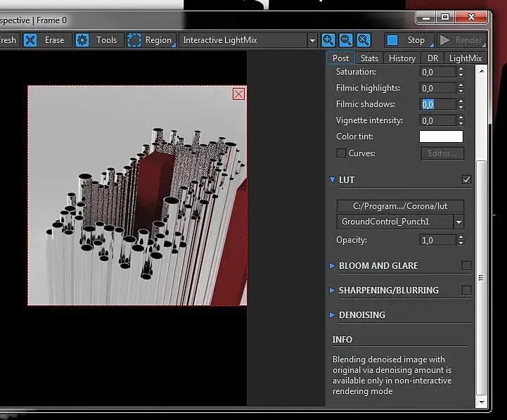This screenshot has width=507, height=420.
Task: Click the Erase icon in toolbar
Action: pyautogui.click(x=30, y=40)
